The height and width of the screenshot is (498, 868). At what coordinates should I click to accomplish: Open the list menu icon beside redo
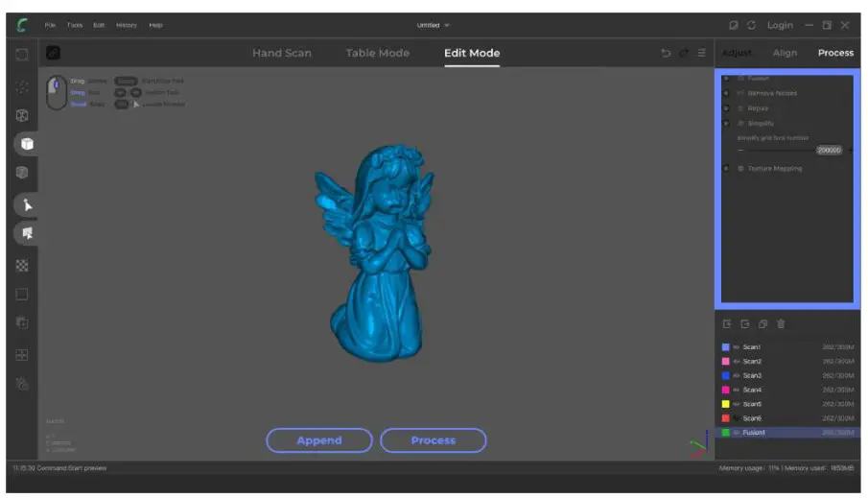point(701,53)
